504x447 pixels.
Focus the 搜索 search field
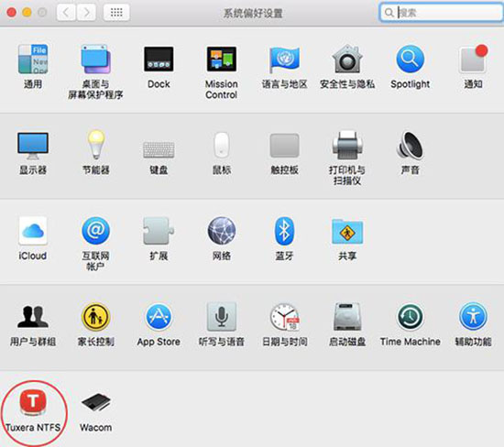pyautogui.click(x=441, y=13)
